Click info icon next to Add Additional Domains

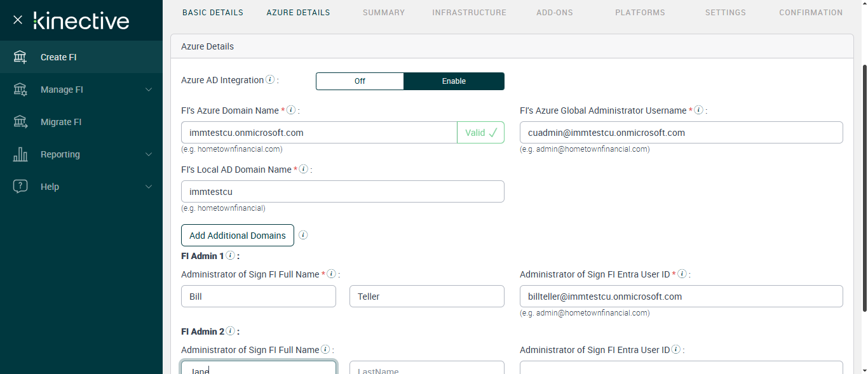pos(303,235)
